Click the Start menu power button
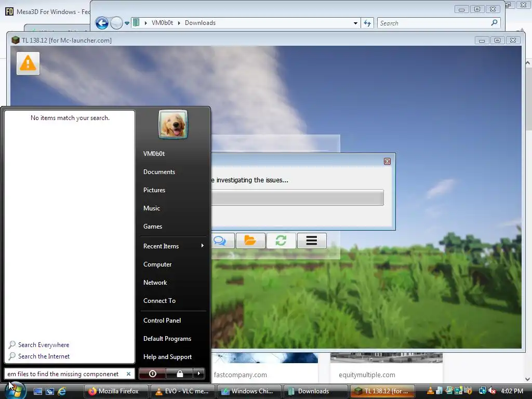532x399 pixels. tap(153, 374)
